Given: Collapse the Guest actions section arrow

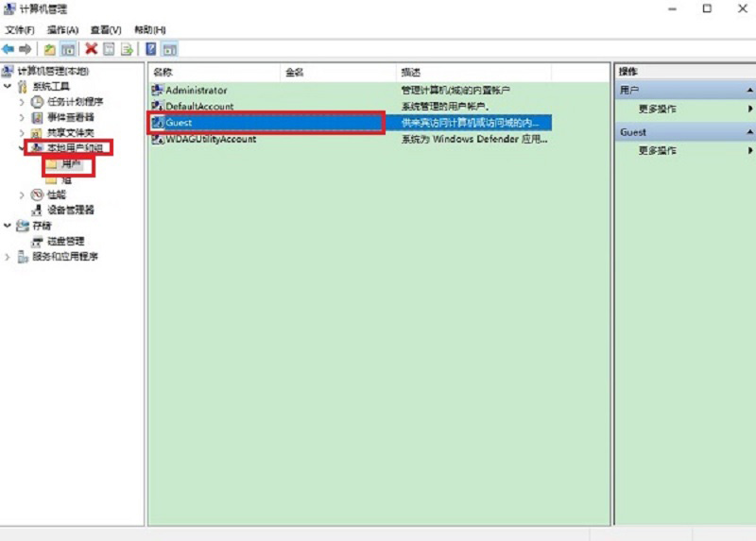Looking at the screenshot, I should pyautogui.click(x=750, y=132).
